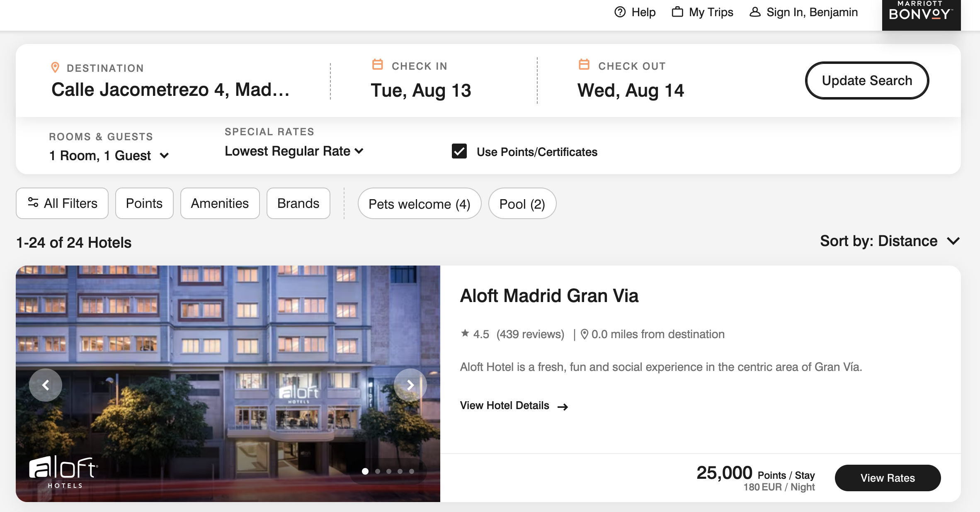Open Sort by Distance dropdown
The width and height of the screenshot is (980, 512).
[x=890, y=241]
